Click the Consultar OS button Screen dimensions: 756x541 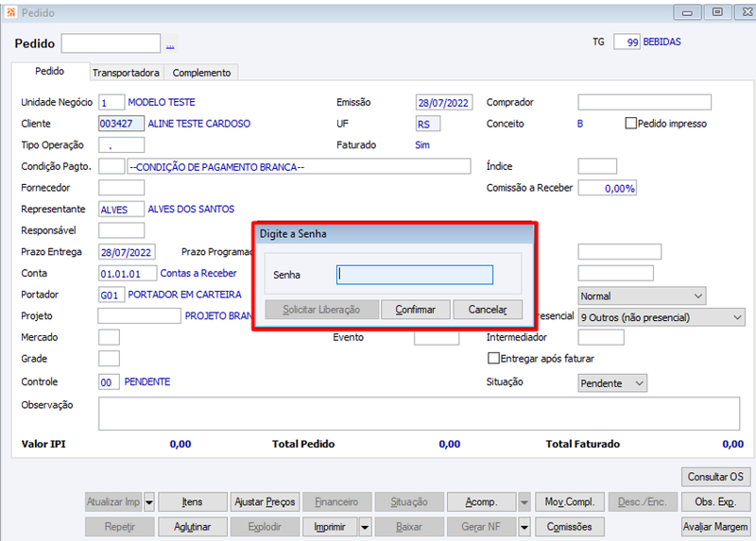(x=715, y=477)
